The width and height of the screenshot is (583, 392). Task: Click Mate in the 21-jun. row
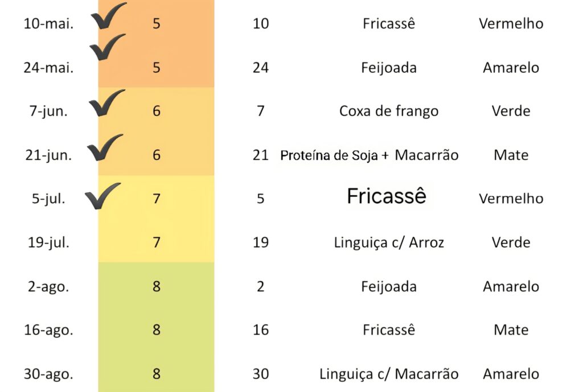tap(511, 155)
